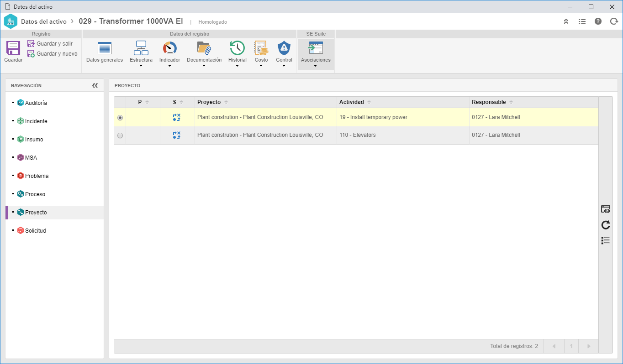Open the Indicador gauge icon

click(x=169, y=48)
